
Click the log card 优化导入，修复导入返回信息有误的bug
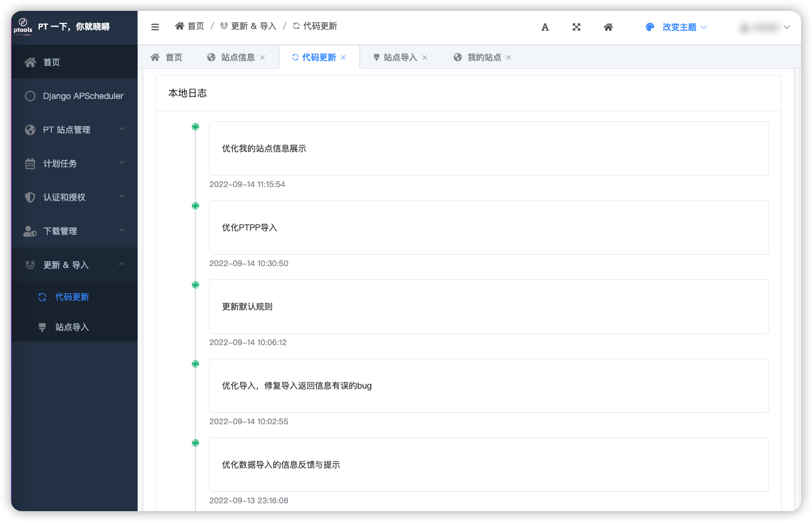pos(489,386)
